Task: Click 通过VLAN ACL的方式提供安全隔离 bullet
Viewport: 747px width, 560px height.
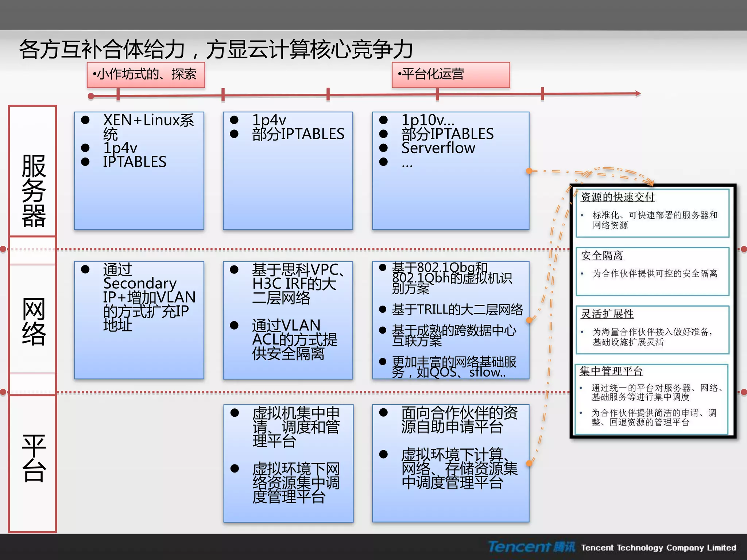Action: tap(295, 339)
